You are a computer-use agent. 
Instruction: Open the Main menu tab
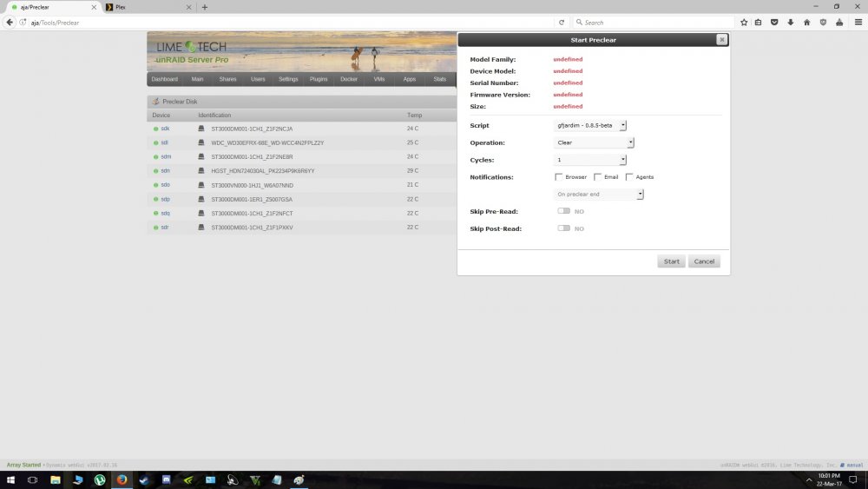[197, 79]
